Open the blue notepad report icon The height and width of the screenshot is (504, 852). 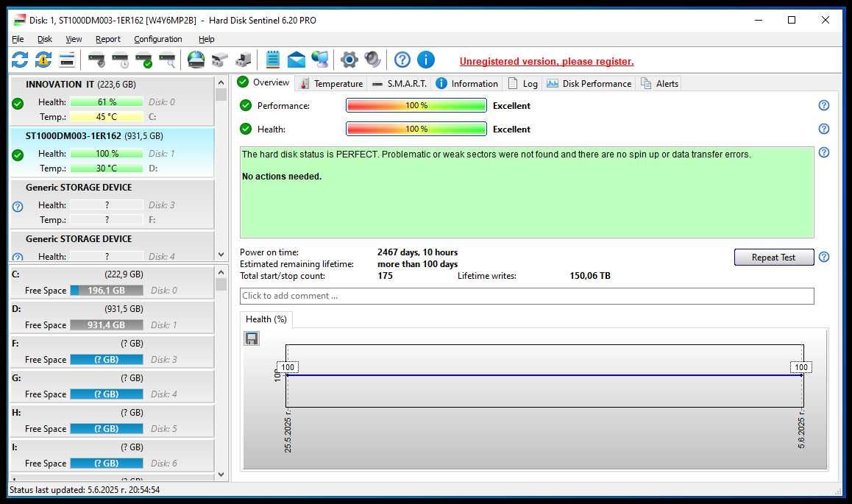pyautogui.click(x=273, y=60)
